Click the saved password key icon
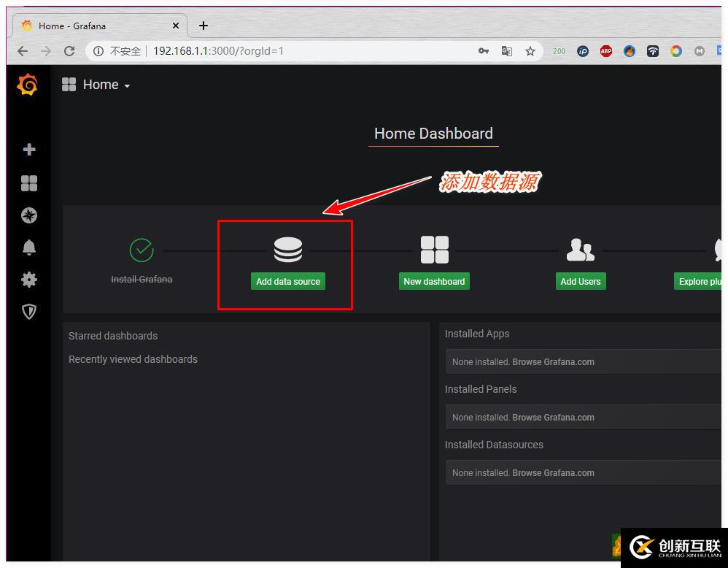The height and width of the screenshot is (568, 728). 484,51
